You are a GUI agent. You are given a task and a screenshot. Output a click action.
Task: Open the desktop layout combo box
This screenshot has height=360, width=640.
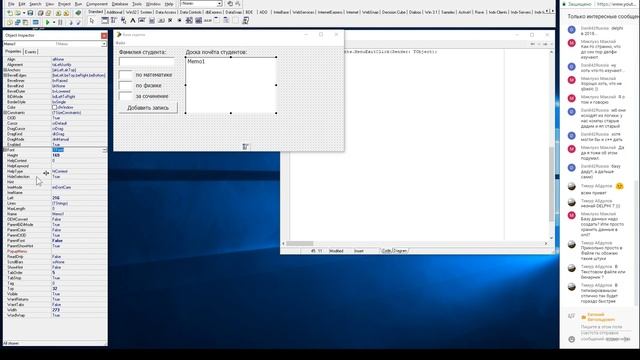(201, 4)
